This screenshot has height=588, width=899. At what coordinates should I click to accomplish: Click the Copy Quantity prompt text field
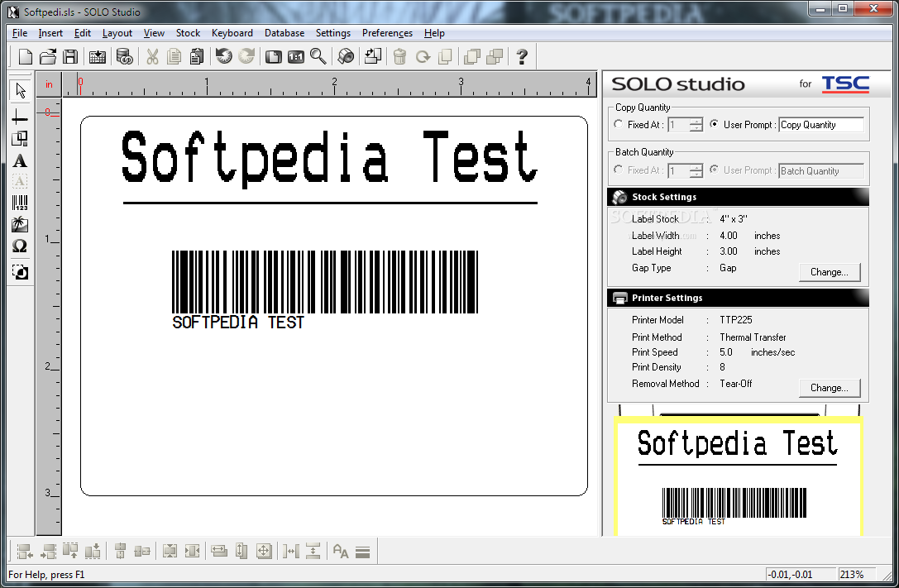point(821,125)
